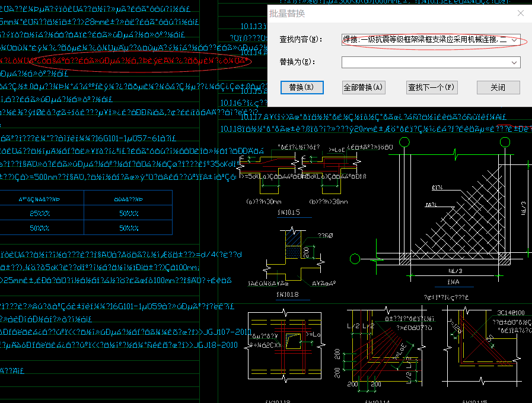Image resolution: width=532 pixels, height=403 pixels.
Task: Click the 替换(R) button
Action: click(302, 87)
